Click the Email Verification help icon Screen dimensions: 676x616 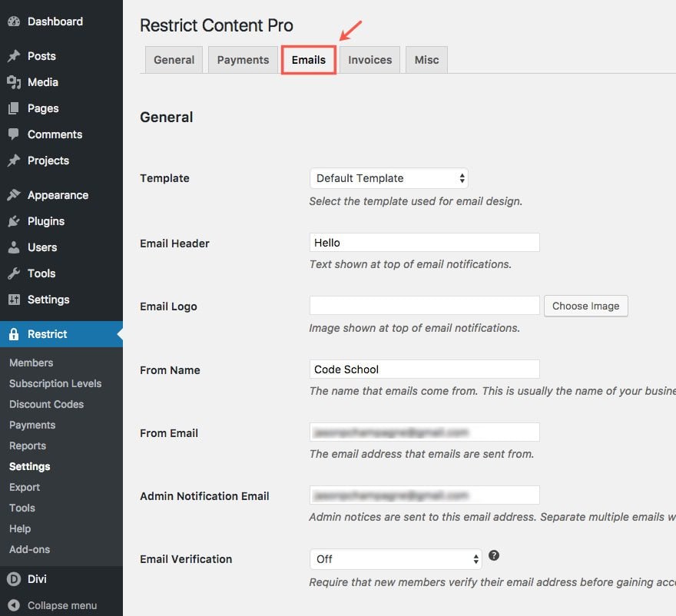[x=494, y=555]
